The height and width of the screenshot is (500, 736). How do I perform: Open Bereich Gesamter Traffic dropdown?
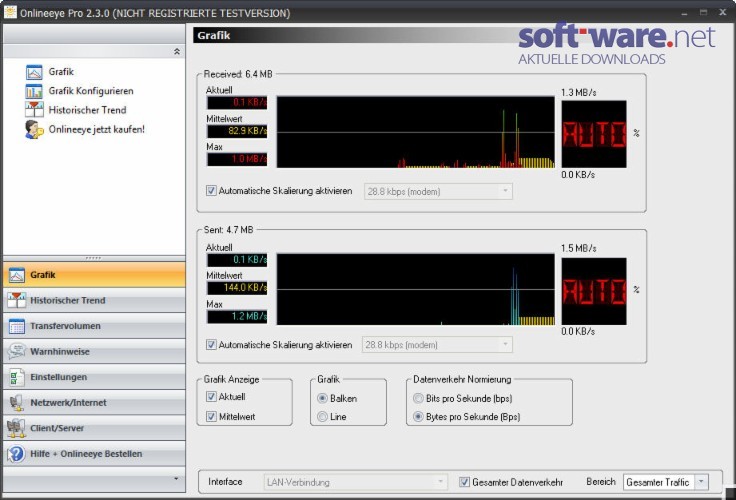(666, 482)
